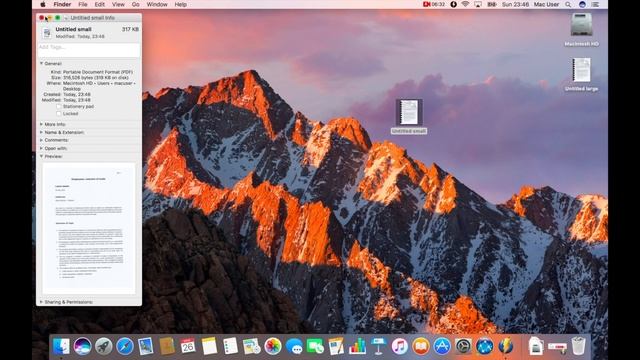Screen dimensions: 640x360
Task: Click the Siri icon in menu bar
Action: (x=582, y=4)
